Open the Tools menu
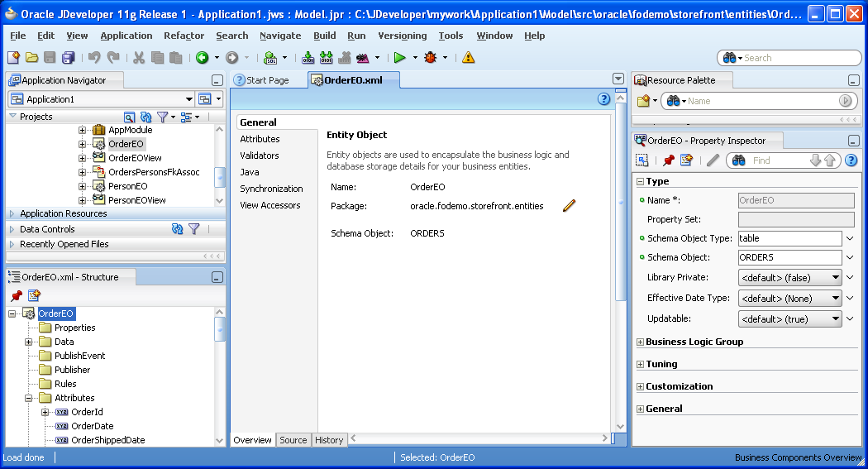 point(451,36)
